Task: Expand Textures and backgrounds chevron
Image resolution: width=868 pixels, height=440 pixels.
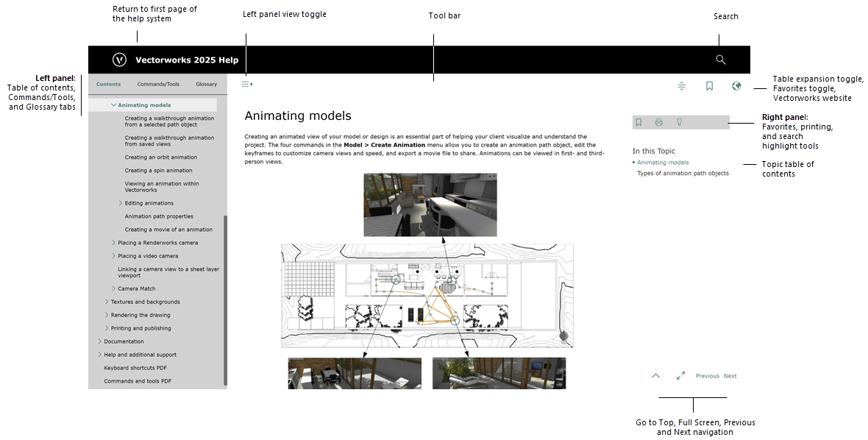Action: point(106,302)
